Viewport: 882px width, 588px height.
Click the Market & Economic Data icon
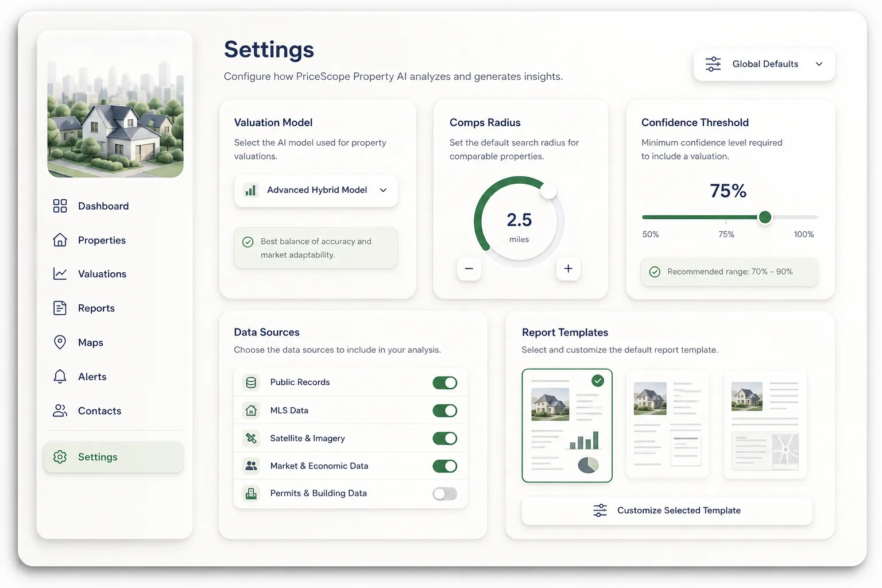tap(251, 466)
